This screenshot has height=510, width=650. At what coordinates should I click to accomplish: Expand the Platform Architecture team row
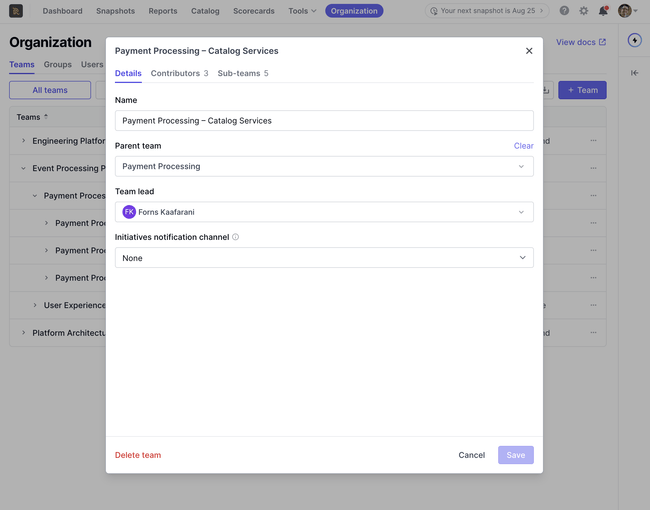tap(23, 333)
